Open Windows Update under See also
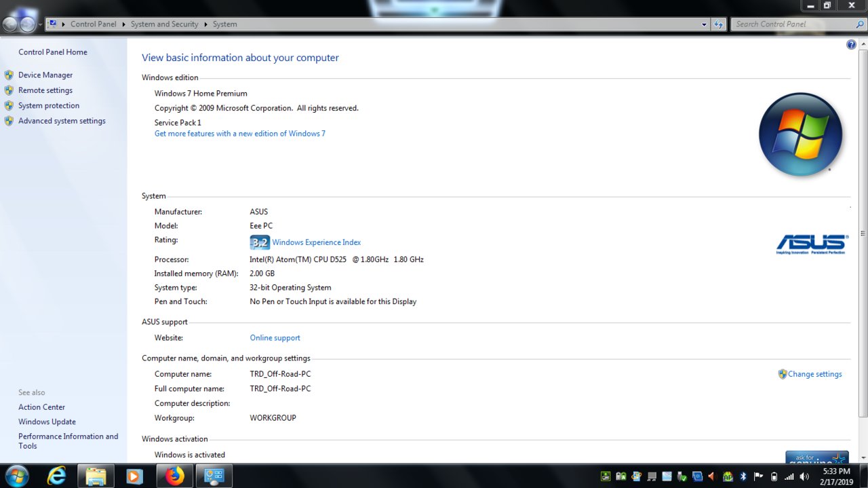868x488 pixels. pos(47,422)
